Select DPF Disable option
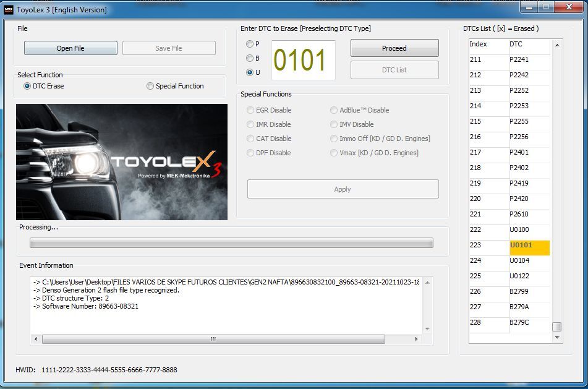588x389 pixels. [268, 153]
